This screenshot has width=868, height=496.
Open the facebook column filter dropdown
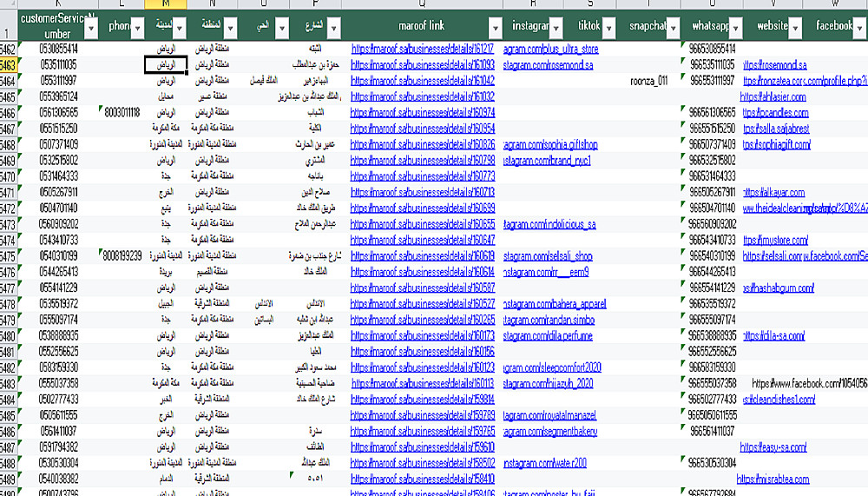(x=859, y=28)
